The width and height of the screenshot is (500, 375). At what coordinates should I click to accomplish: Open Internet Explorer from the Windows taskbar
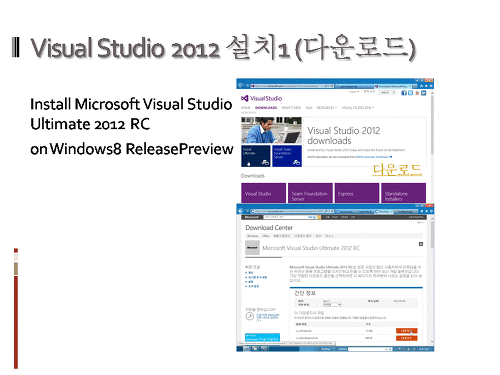coord(247,349)
